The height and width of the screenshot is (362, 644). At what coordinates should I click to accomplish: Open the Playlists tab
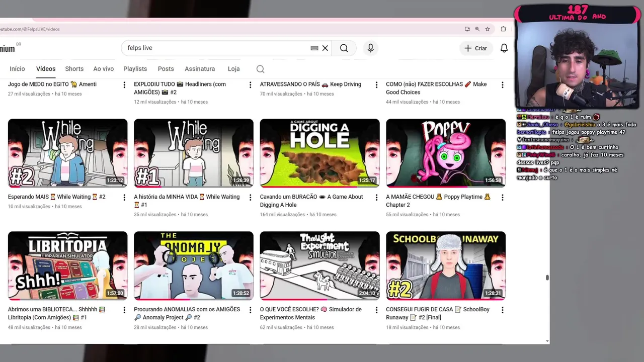coord(135,69)
